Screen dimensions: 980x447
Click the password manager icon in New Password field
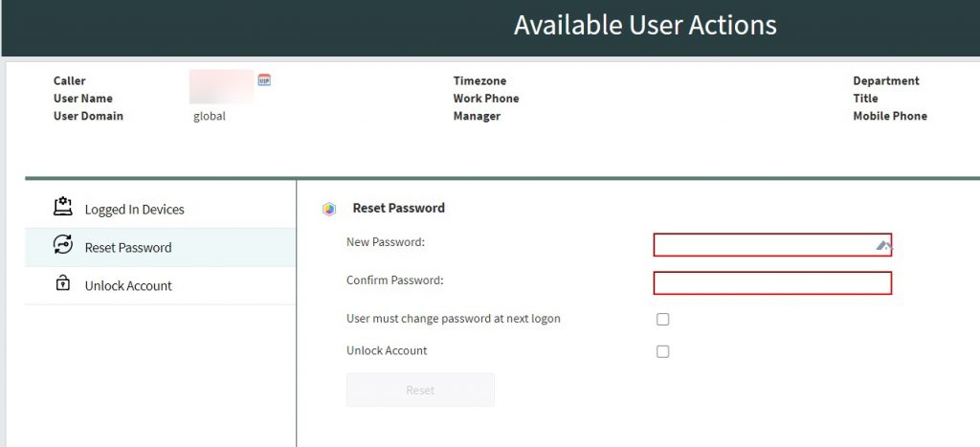[x=883, y=246]
